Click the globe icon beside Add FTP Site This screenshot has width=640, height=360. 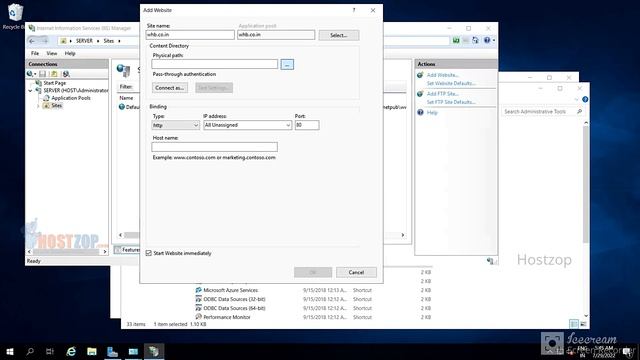tap(420, 94)
